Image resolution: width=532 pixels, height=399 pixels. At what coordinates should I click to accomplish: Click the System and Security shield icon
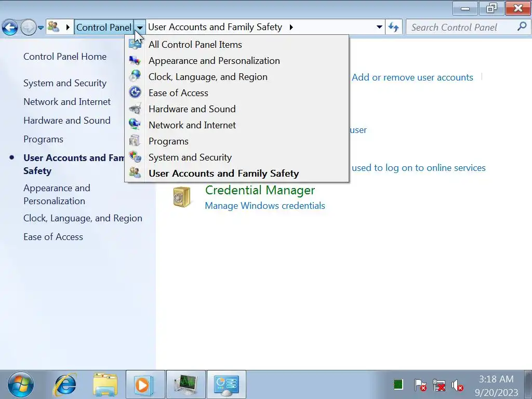tap(135, 157)
